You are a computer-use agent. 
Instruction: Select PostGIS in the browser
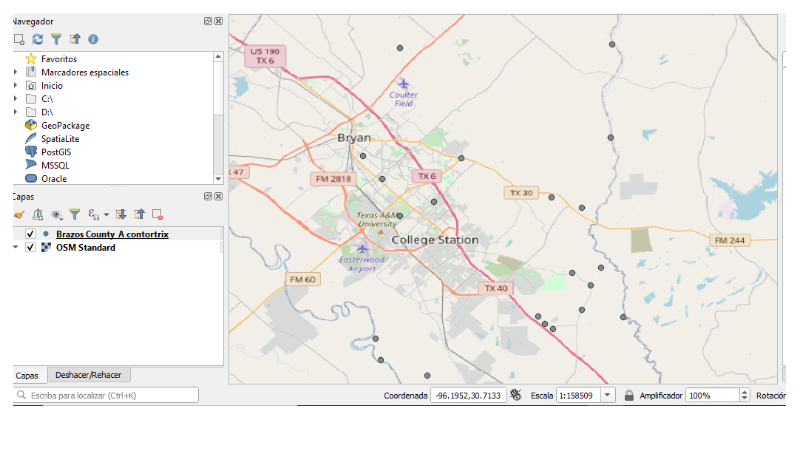56,152
